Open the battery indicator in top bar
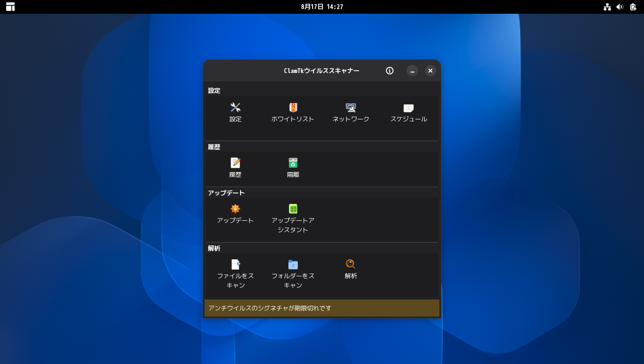644x364 pixels. point(633,7)
